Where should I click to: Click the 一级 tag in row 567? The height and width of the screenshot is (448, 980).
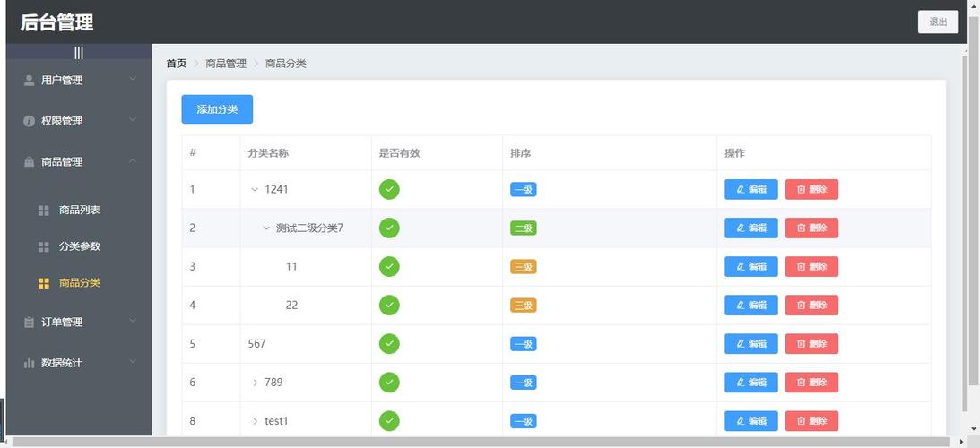pos(523,344)
